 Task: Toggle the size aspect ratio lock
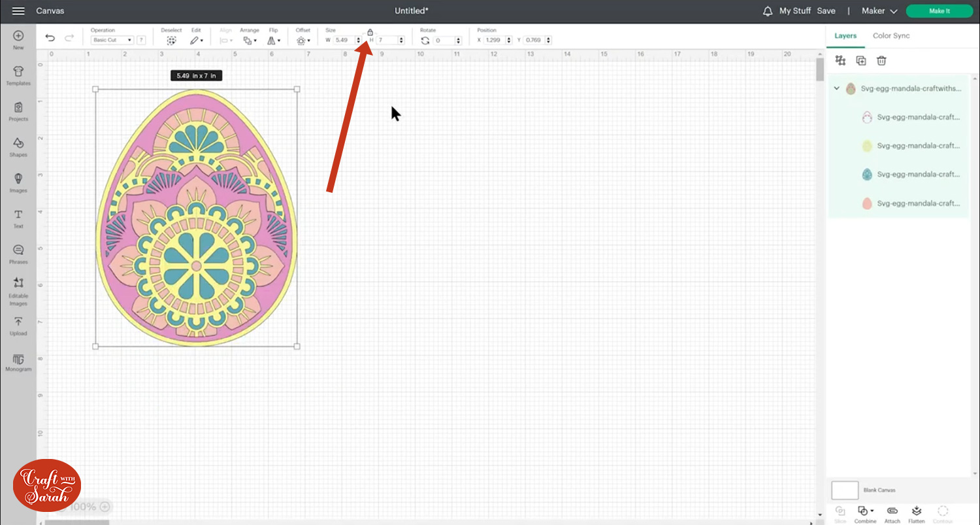(x=370, y=32)
